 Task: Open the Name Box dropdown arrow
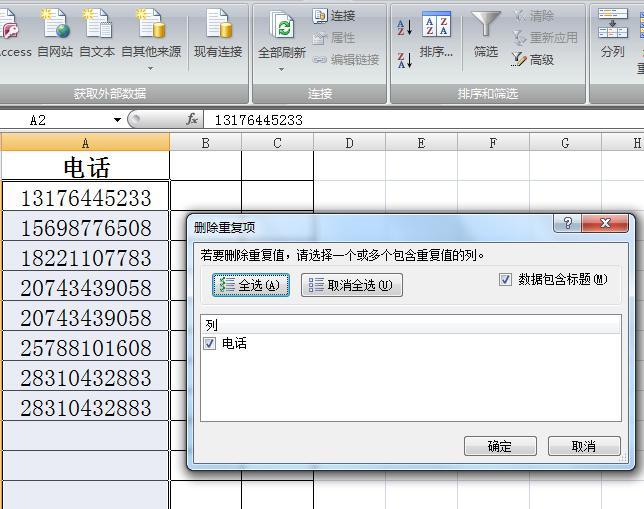[117, 120]
